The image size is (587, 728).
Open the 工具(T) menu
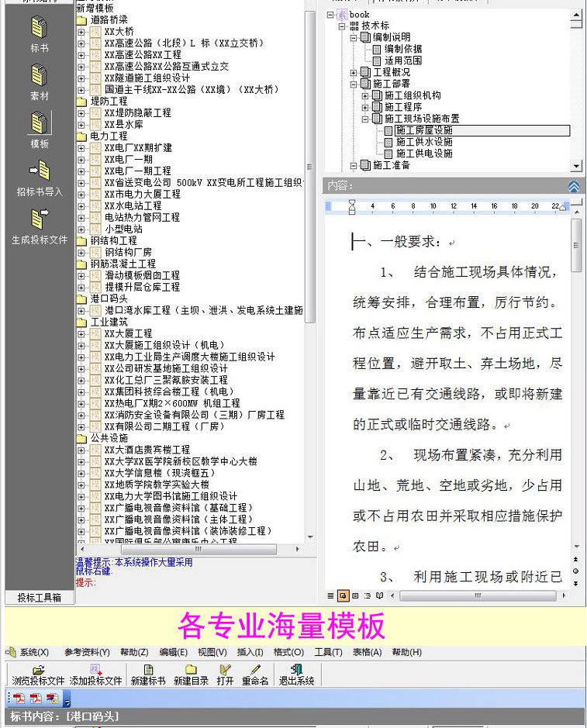(x=328, y=652)
